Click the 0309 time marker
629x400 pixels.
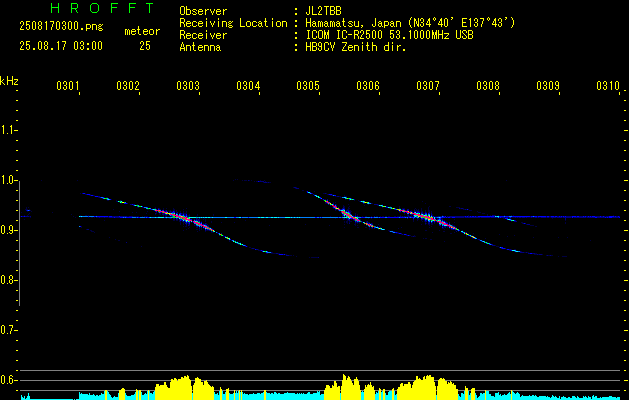(x=548, y=86)
